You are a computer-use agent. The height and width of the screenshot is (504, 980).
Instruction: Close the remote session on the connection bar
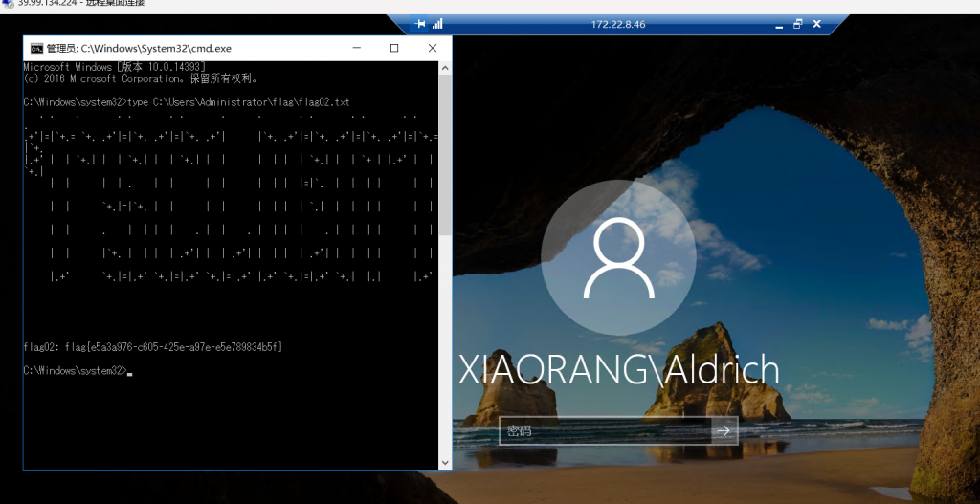tap(815, 23)
